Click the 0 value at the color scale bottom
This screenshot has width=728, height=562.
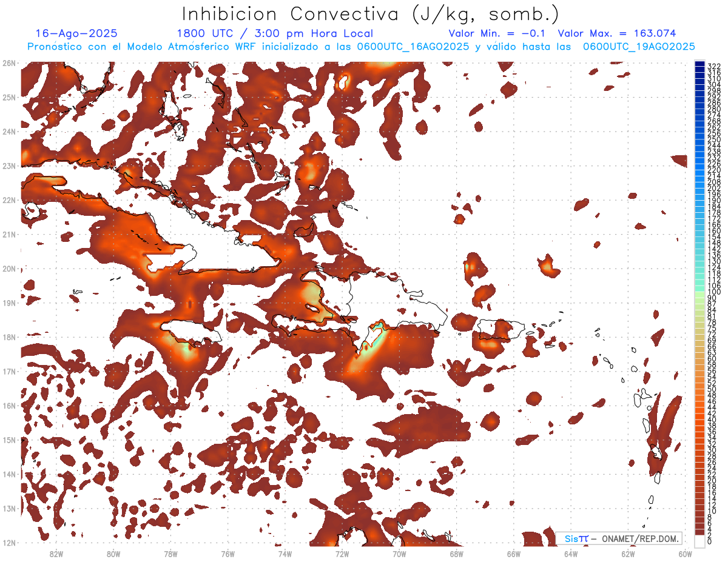click(710, 542)
